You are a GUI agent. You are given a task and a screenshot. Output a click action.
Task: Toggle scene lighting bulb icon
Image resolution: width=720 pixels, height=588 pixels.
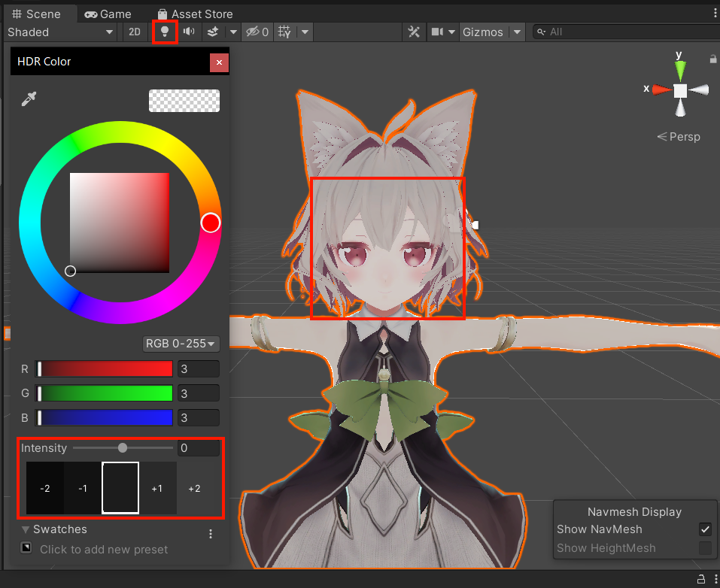(165, 32)
